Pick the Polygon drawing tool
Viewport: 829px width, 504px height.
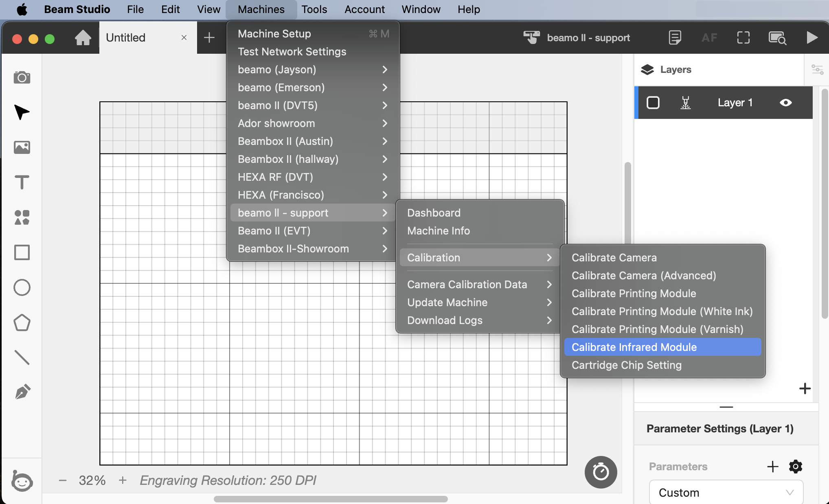(22, 322)
